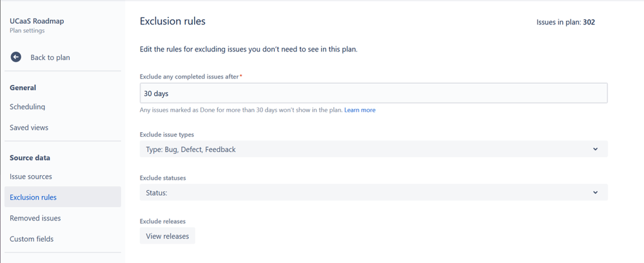Expand the issue types chevron arrow

coord(595,149)
